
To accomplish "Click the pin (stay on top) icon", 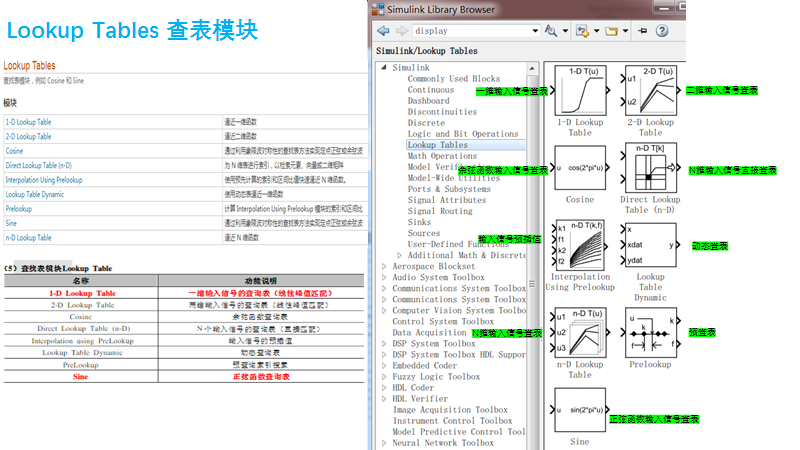I will pyautogui.click(x=643, y=31).
